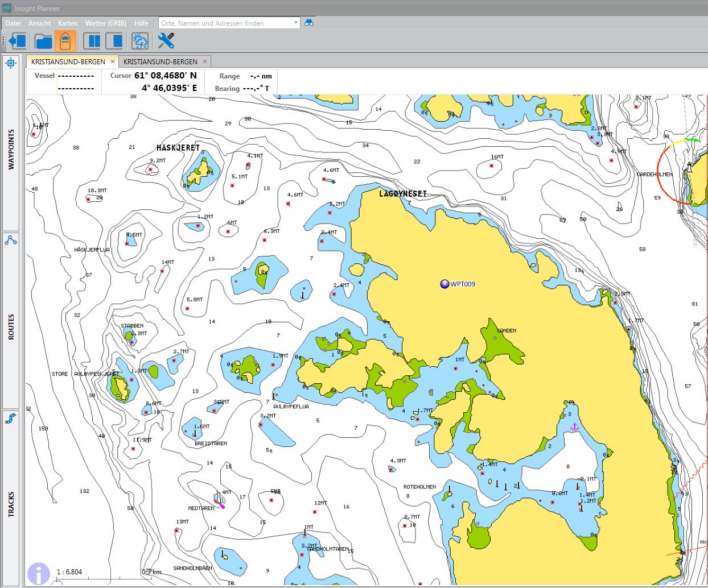
Task: Open the wrench and screwdriver settings
Action: tap(166, 41)
